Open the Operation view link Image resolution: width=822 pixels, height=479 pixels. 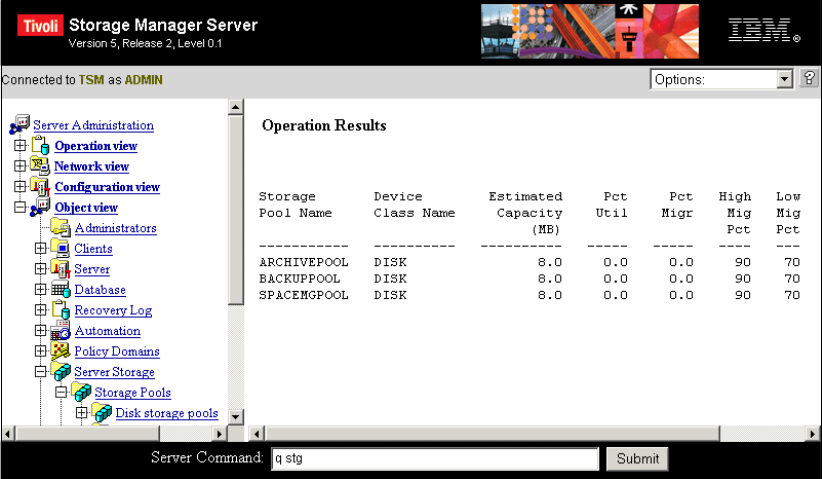click(x=96, y=146)
